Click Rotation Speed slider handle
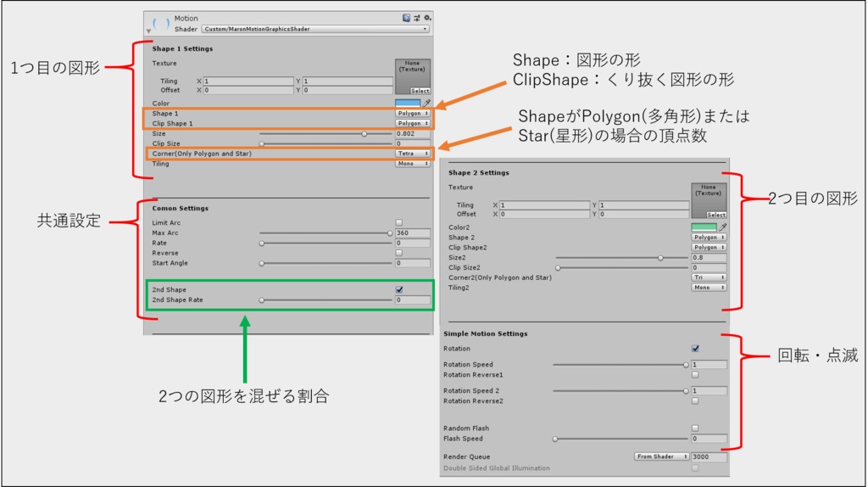Viewport: 868px width, 487px height. (686, 365)
